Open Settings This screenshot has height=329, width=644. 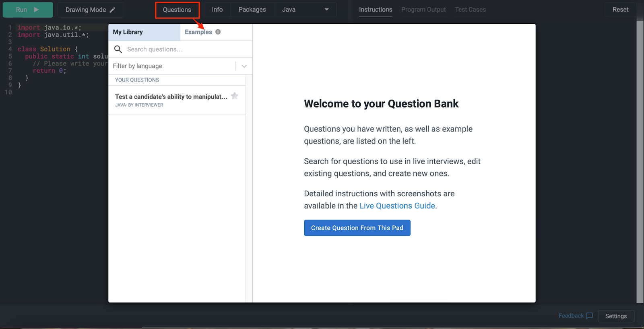(x=616, y=316)
